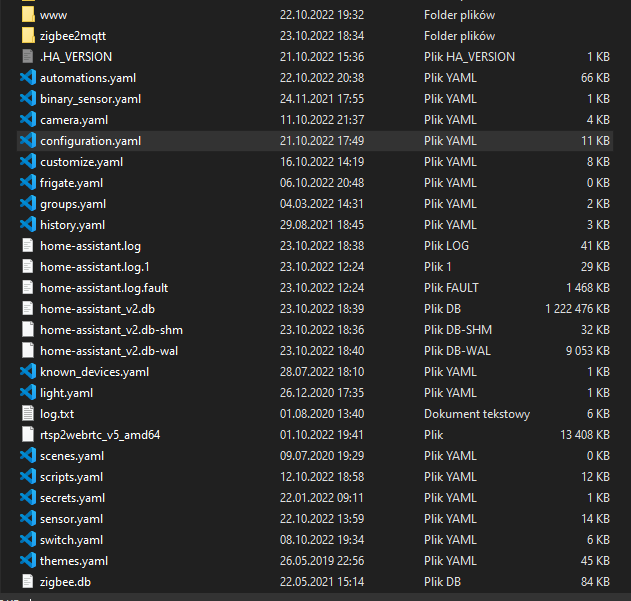
Task: Select the home-assistant.log.fault file name
Action: coord(104,288)
